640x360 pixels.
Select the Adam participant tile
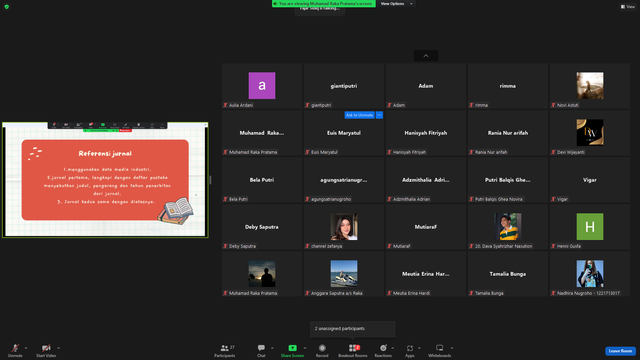click(426, 86)
